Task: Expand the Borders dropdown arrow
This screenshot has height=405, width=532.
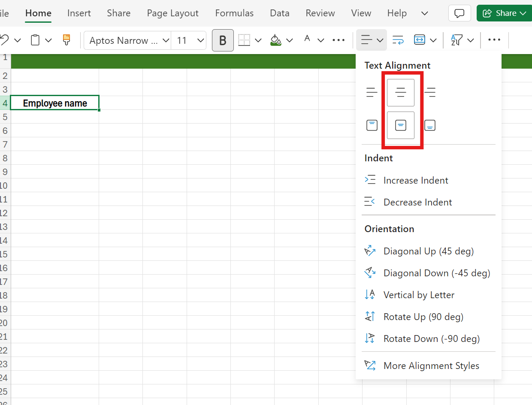Action: pyautogui.click(x=258, y=40)
